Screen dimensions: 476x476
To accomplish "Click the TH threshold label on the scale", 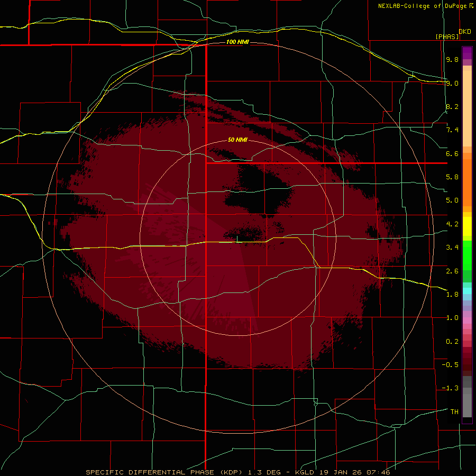I will pos(454,412).
